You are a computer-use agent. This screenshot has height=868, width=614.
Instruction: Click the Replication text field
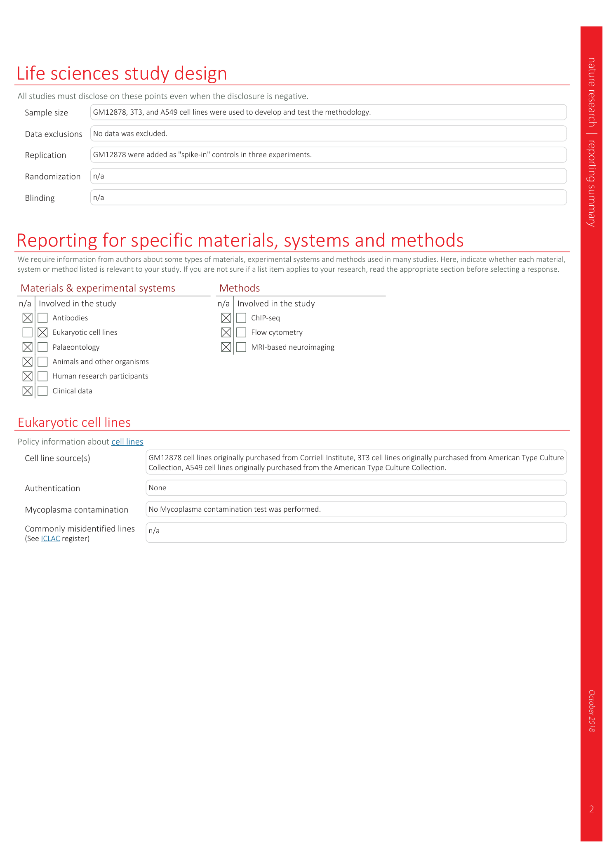click(328, 155)
